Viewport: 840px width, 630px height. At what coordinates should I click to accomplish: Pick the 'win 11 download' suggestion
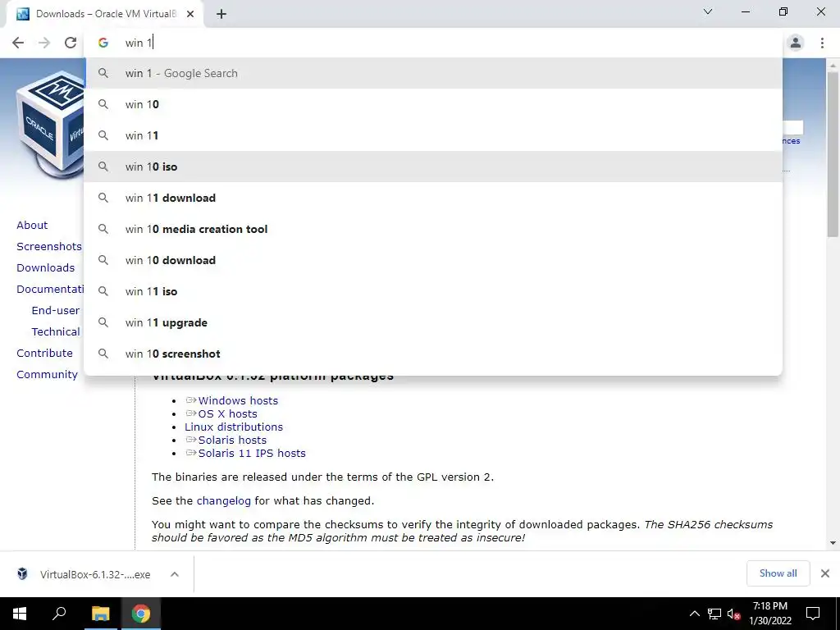(433, 198)
